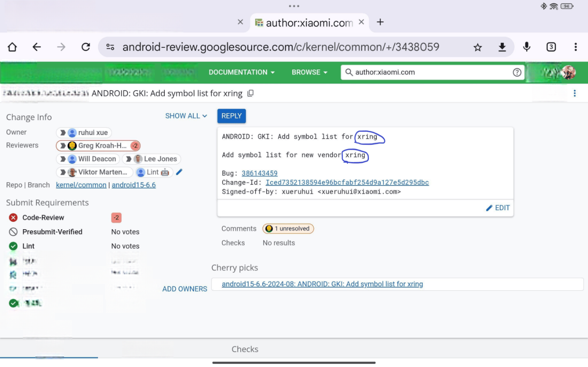Close the left background tab
Viewport: 588px width, 367px height.
pyautogui.click(x=240, y=22)
